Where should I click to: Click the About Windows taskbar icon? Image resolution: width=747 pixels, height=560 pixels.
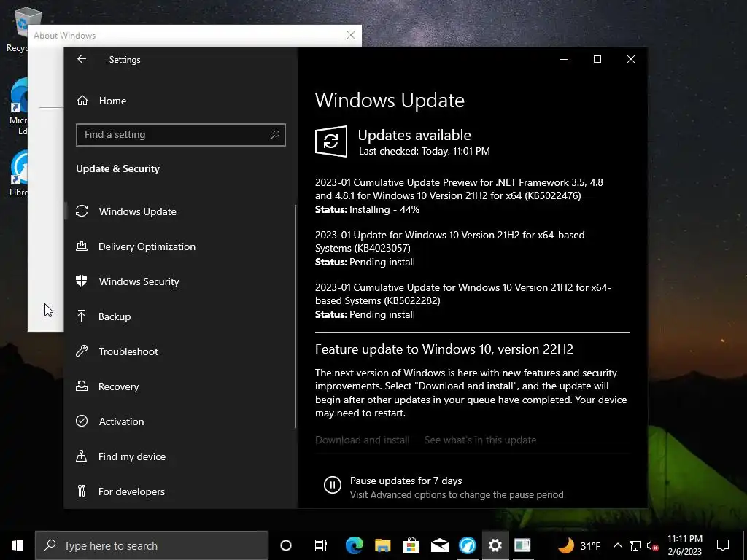click(522, 545)
